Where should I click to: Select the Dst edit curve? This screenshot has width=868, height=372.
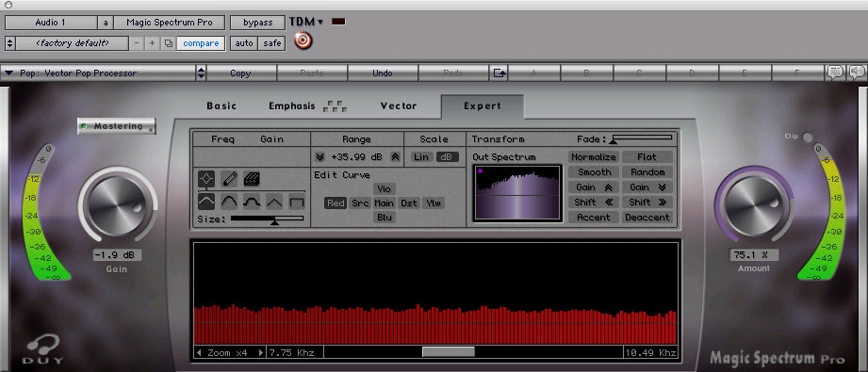[409, 203]
